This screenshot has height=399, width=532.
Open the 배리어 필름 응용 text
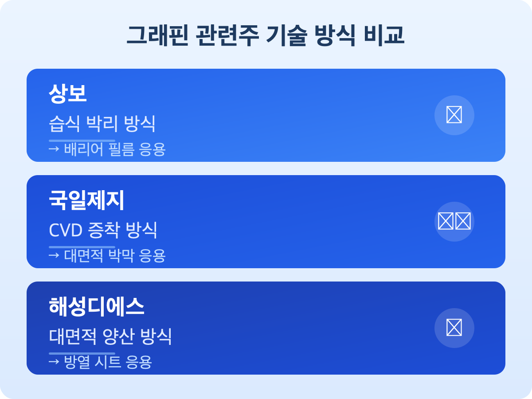click(114, 149)
